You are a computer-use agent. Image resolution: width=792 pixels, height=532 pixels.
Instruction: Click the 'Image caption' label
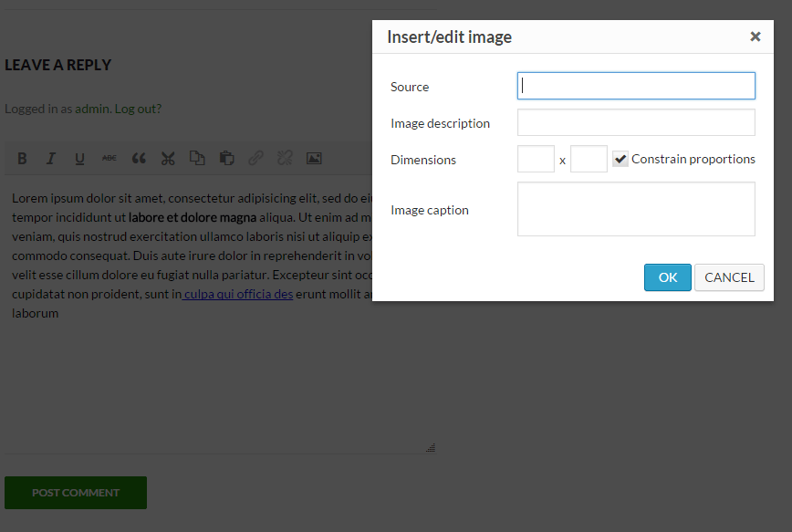click(430, 210)
